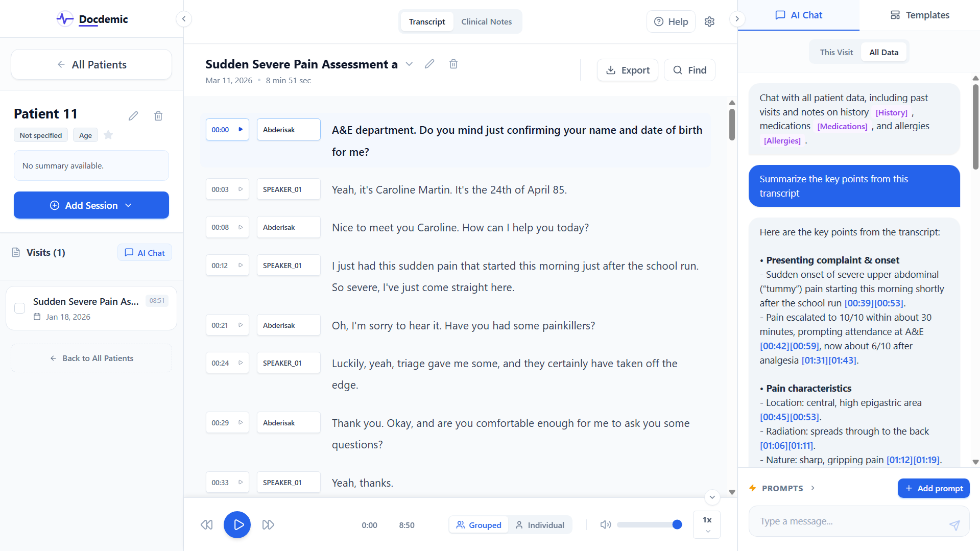Focus the Type a message field
Viewport: 980px width, 551px height.
tap(859, 521)
